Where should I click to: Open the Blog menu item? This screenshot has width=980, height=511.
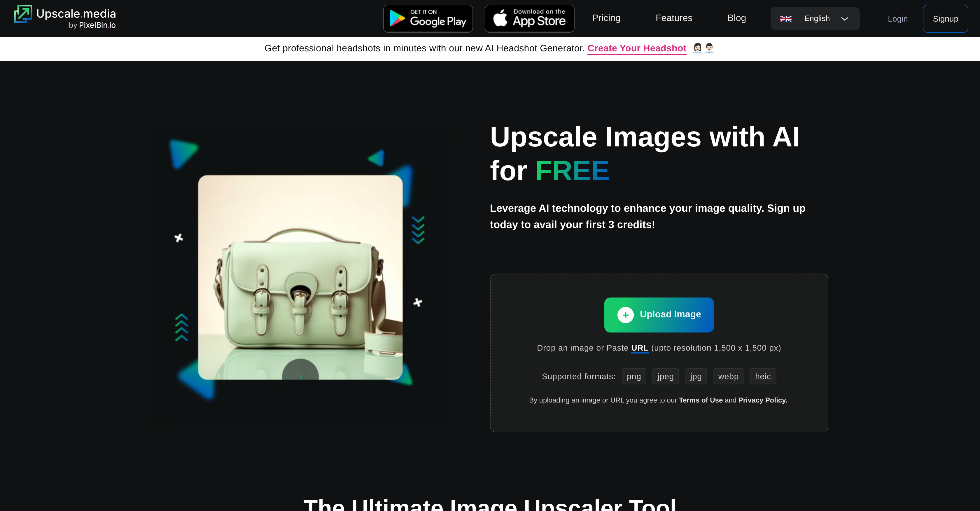tap(736, 18)
